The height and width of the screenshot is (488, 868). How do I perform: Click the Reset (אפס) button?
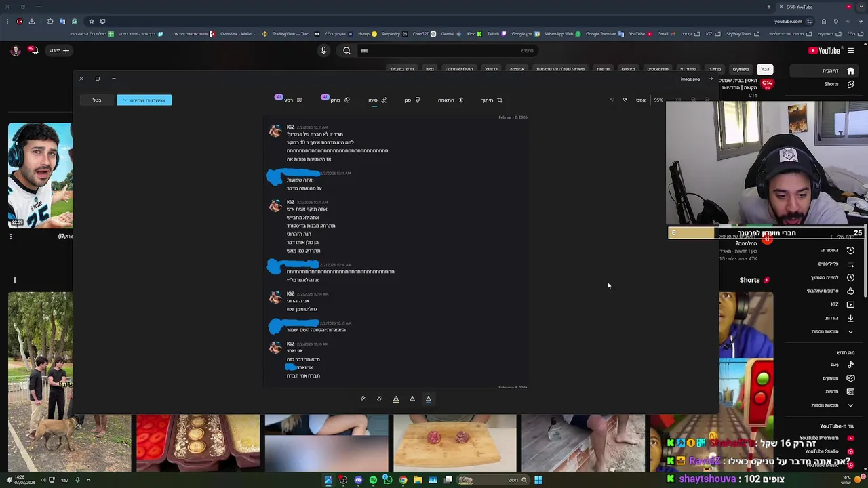click(640, 100)
